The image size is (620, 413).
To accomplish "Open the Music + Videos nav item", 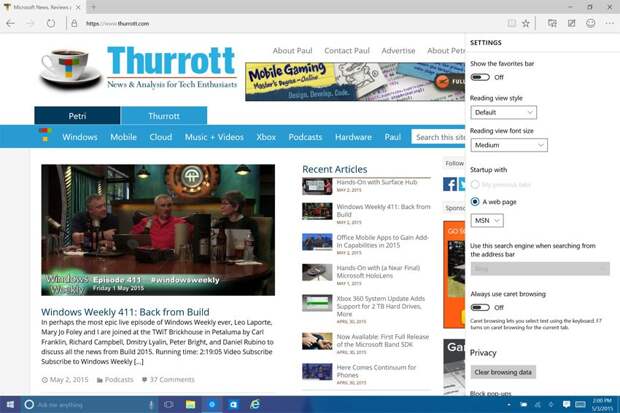I will click(214, 137).
